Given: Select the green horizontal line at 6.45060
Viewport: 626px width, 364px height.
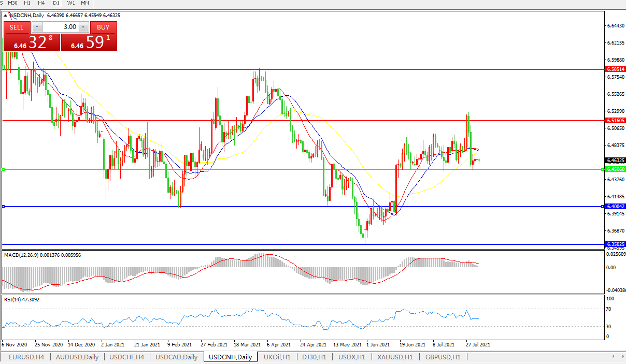Looking at the screenshot, I should pyautogui.click(x=311, y=169).
